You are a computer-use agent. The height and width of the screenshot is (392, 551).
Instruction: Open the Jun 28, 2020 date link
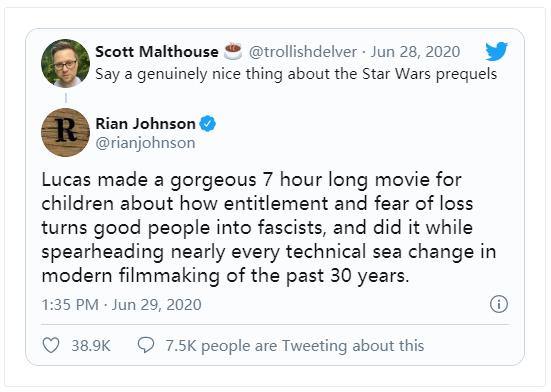coord(415,52)
